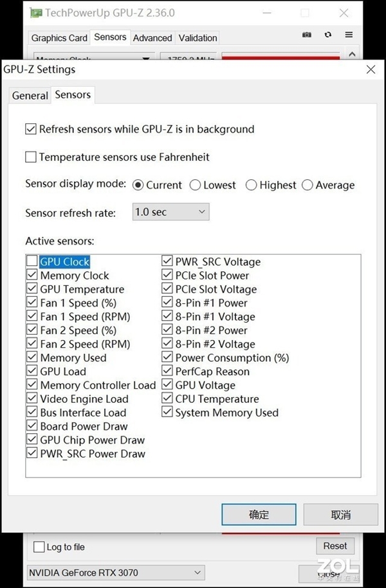Select Highest sensor display mode
Screen dimensions: 386x588
click(251, 185)
